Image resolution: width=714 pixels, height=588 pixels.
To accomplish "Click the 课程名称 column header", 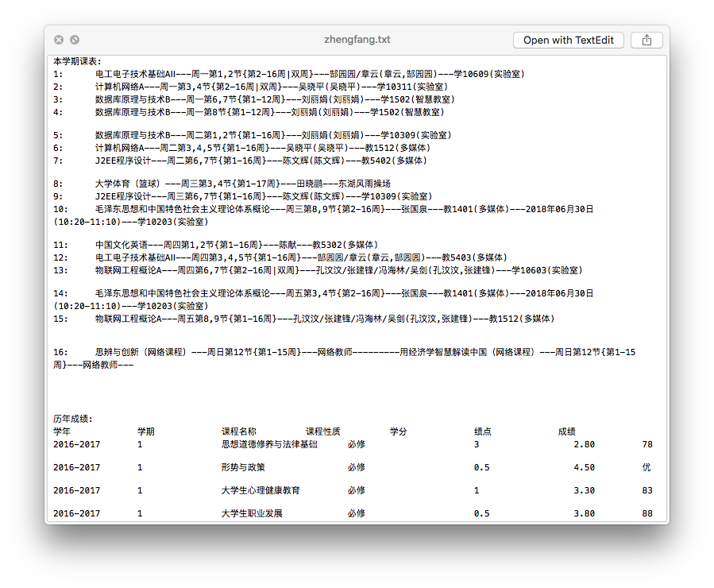I will 238,431.
